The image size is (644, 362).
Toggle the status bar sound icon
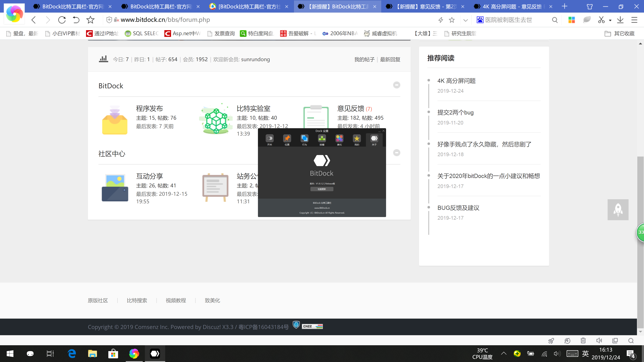click(x=599, y=341)
